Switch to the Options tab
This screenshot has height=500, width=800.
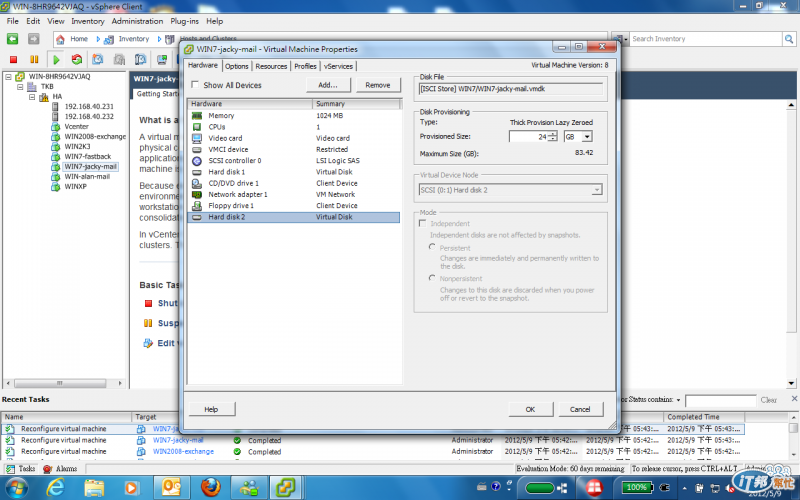[x=237, y=66]
